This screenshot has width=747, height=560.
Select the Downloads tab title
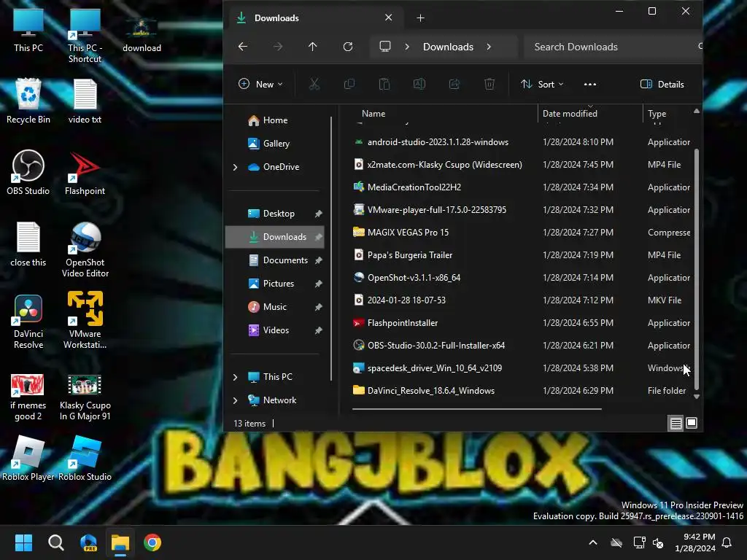(276, 18)
